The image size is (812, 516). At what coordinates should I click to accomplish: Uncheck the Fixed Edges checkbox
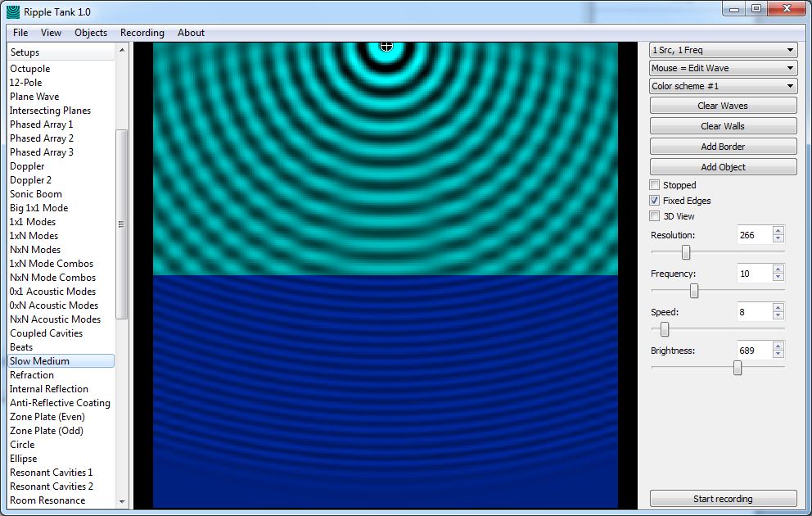point(655,201)
